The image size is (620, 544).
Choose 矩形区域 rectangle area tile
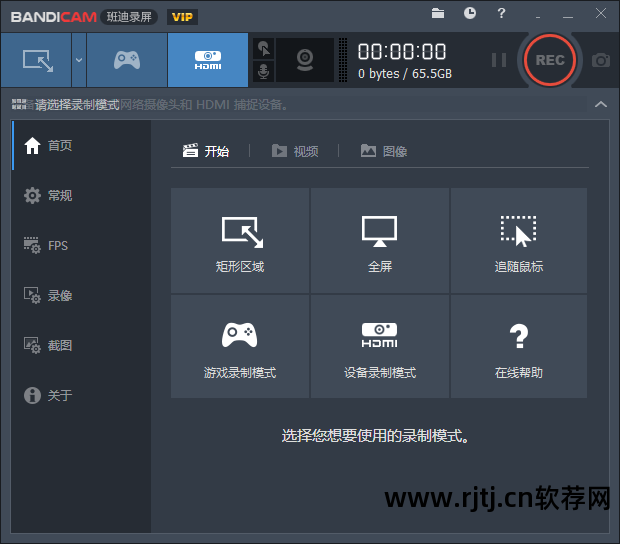click(x=240, y=241)
